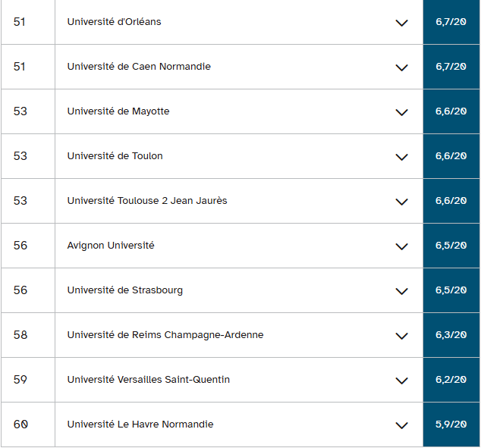Click the 6,3/20 score cell

[x=451, y=335]
